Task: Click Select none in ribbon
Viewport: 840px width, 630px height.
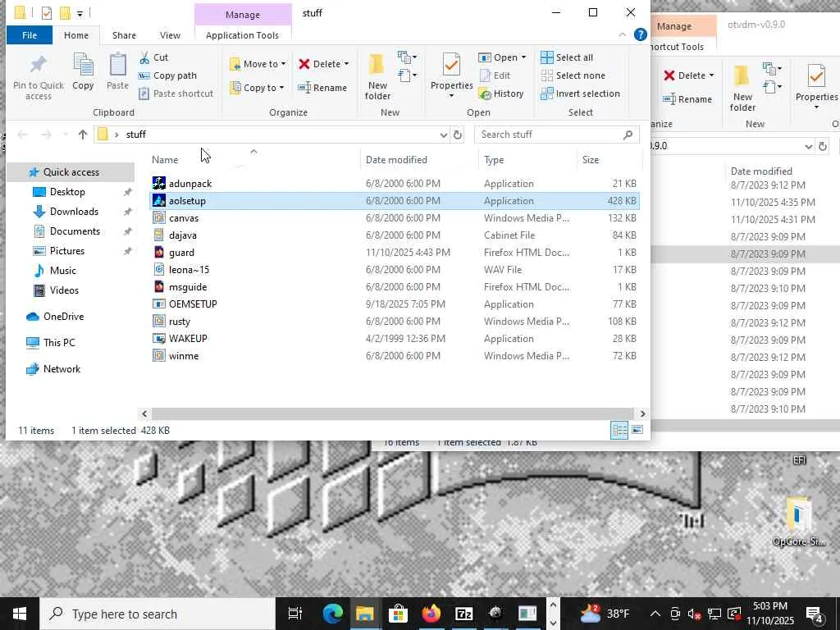Action: [x=573, y=75]
